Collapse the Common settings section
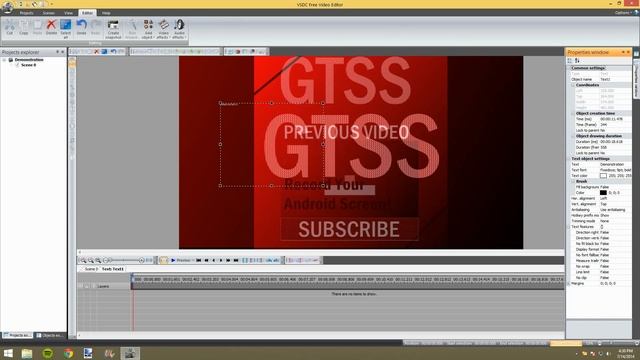Screen dimensions: 640x360 pos(569,68)
